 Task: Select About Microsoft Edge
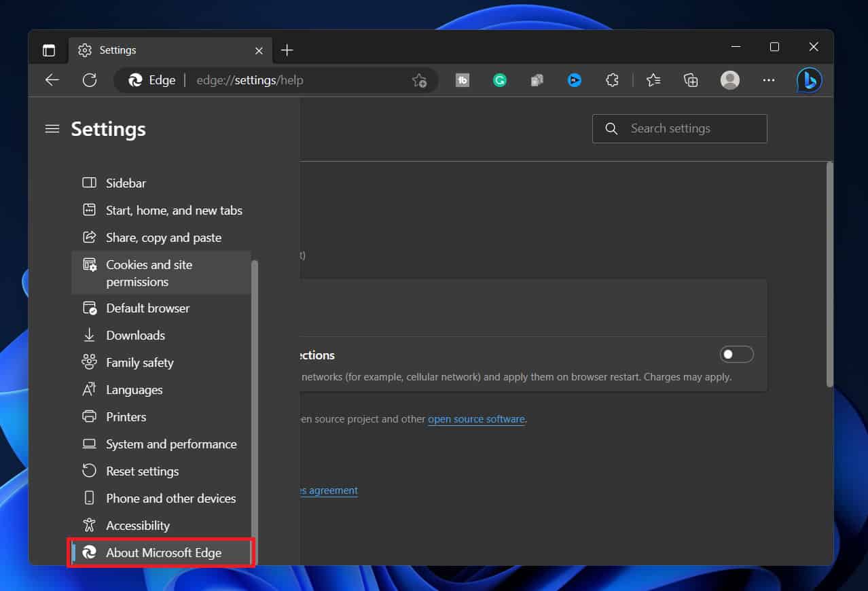(163, 553)
